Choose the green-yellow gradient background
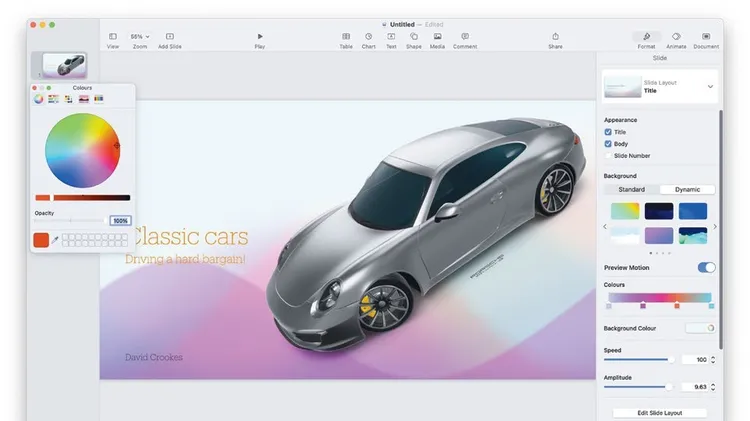Image resolution: width=750 pixels, height=421 pixels. point(625,211)
